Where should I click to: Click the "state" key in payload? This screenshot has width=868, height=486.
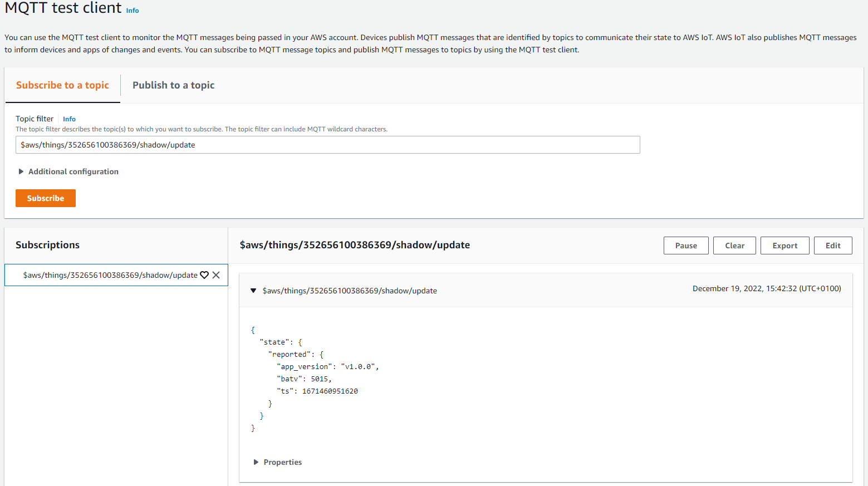[274, 342]
